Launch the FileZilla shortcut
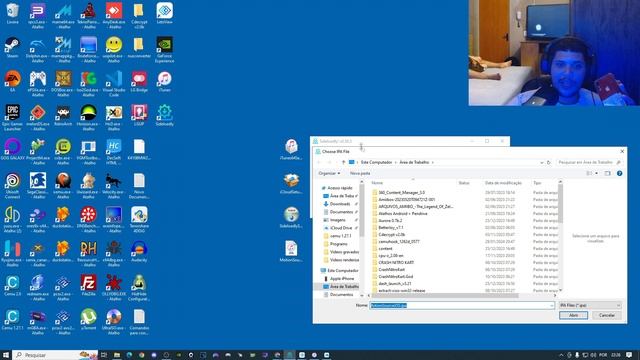The width and height of the screenshot is (640, 360). point(89,284)
